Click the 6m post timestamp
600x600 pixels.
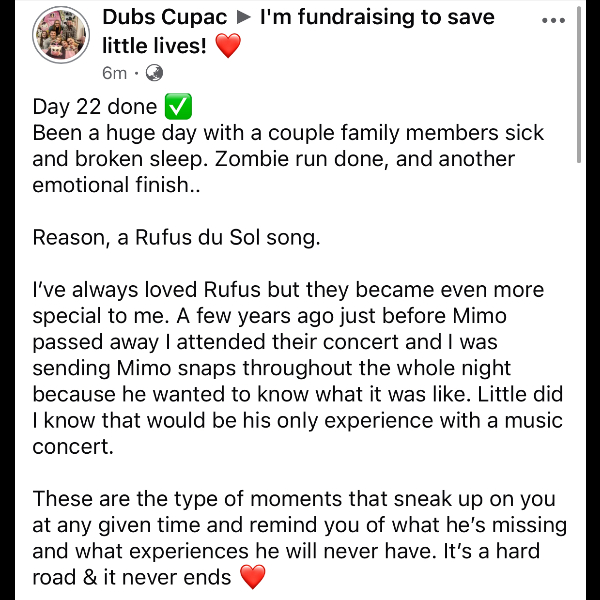(x=114, y=73)
